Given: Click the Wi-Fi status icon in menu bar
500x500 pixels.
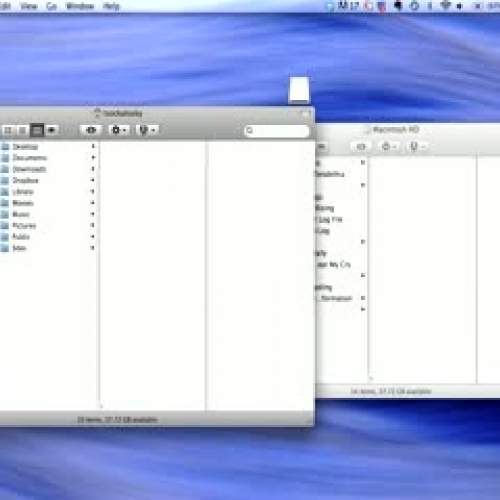Looking at the screenshot, I should click(446, 6).
